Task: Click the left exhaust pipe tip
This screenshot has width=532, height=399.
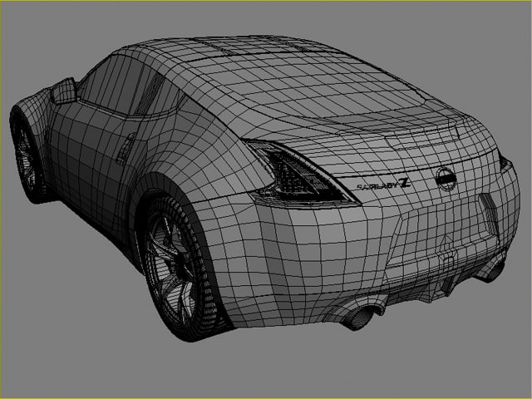Action: 359,318
